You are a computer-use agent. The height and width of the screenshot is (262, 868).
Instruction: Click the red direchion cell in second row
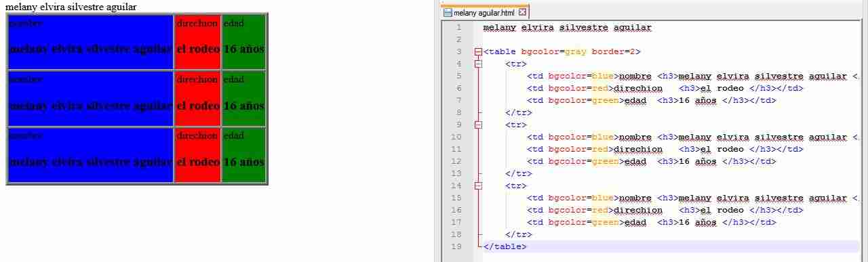197,98
